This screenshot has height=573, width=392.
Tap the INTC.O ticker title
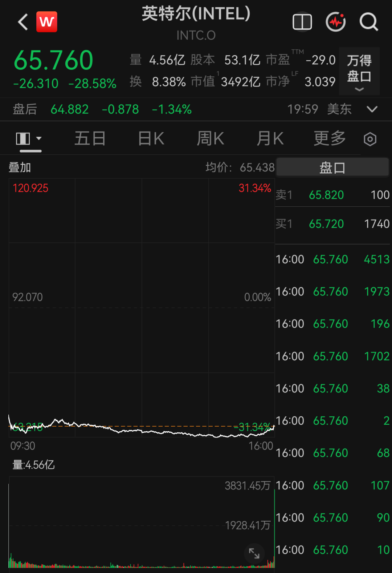(196, 35)
